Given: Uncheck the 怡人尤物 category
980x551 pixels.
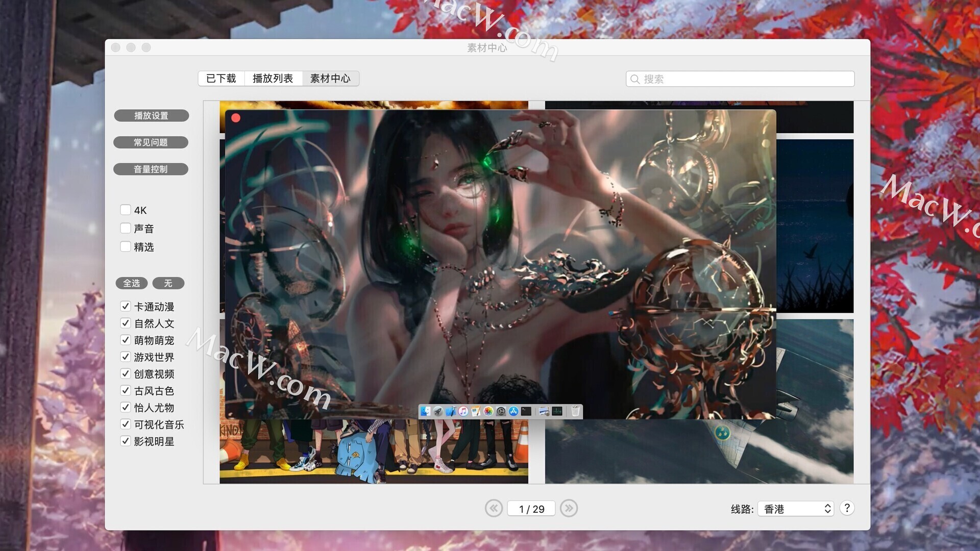Looking at the screenshot, I should click(x=126, y=407).
